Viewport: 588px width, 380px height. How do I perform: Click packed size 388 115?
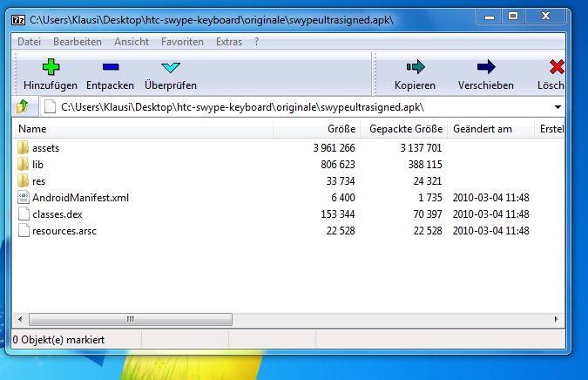tap(425, 165)
